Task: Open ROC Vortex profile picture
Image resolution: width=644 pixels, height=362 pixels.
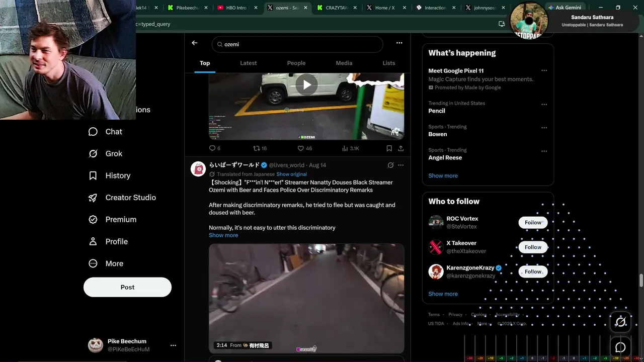Action: pyautogui.click(x=436, y=222)
